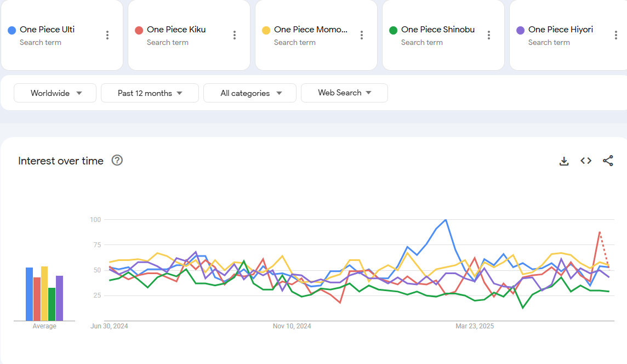Image resolution: width=627 pixels, height=364 pixels.
Task: Click the blue average bar
Action: click(29, 294)
